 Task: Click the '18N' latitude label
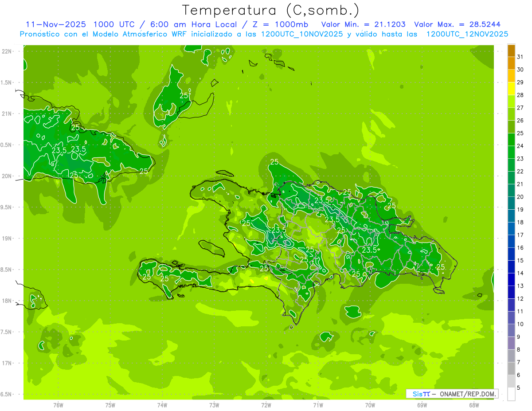coord(7,301)
